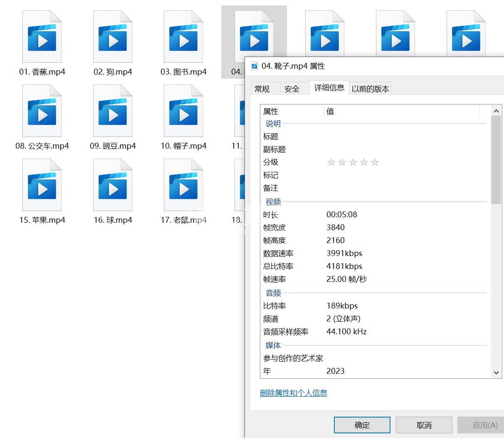Image resolution: width=504 pixels, height=440 pixels.
Task: Select the 08. 公交车.mp4 video icon
Action: coord(42,112)
